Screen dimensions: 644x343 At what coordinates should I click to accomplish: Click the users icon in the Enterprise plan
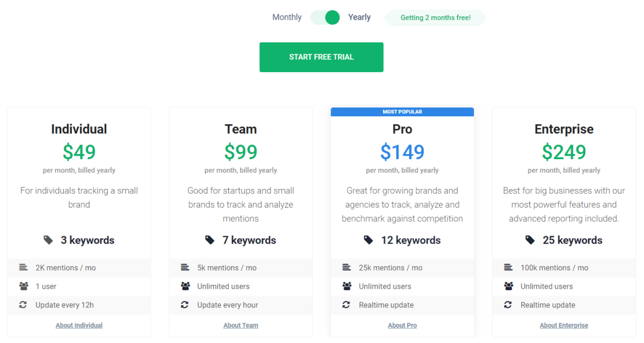[508, 286]
